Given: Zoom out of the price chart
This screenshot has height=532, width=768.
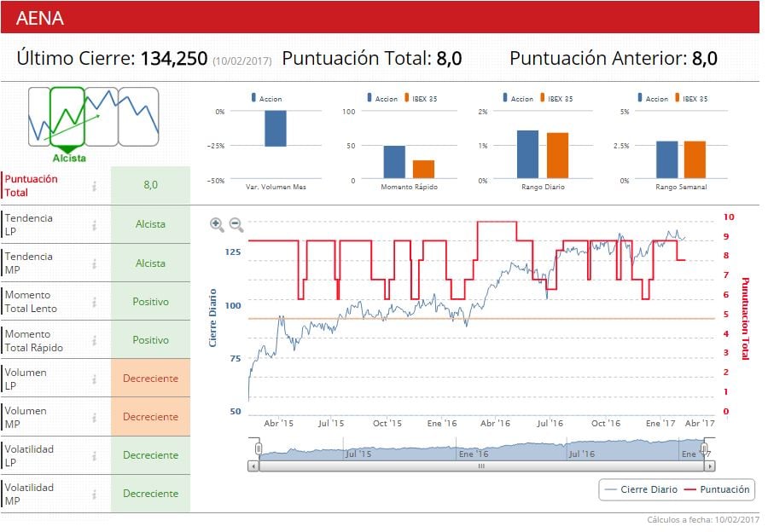Looking at the screenshot, I should pyautogui.click(x=236, y=224).
